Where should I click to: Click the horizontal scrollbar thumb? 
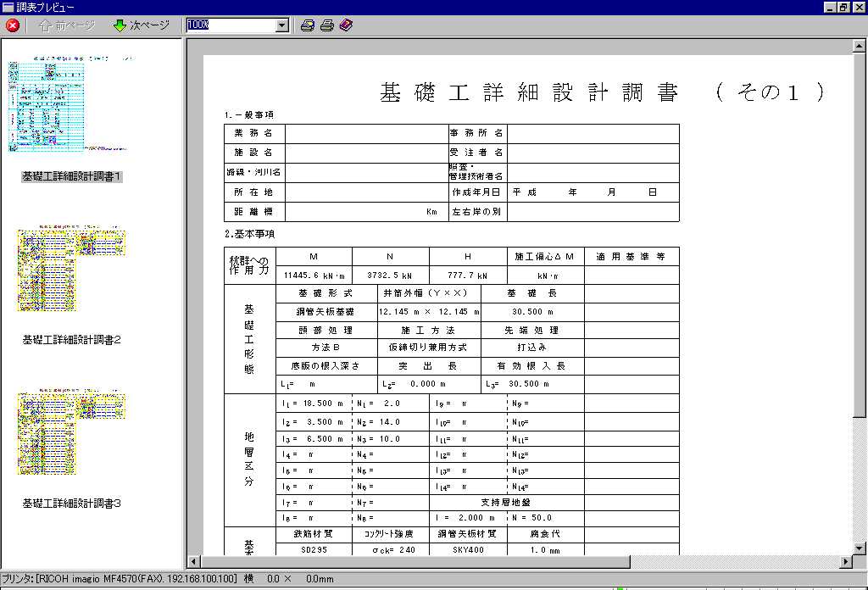click(x=415, y=562)
